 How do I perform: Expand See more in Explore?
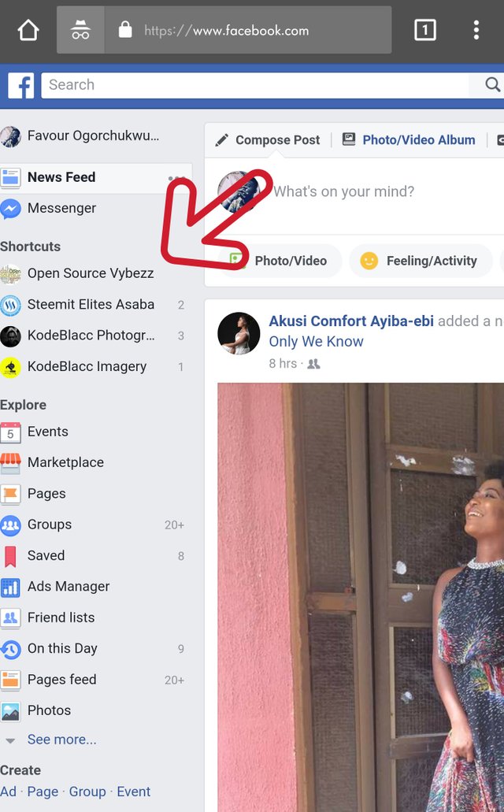tap(61, 740)
